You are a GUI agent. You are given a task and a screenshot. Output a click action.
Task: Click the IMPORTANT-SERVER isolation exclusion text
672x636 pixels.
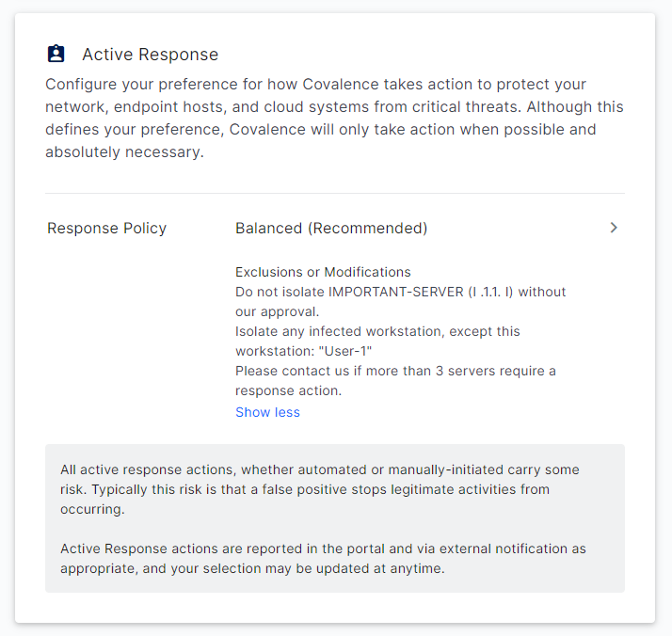[400, 301]
